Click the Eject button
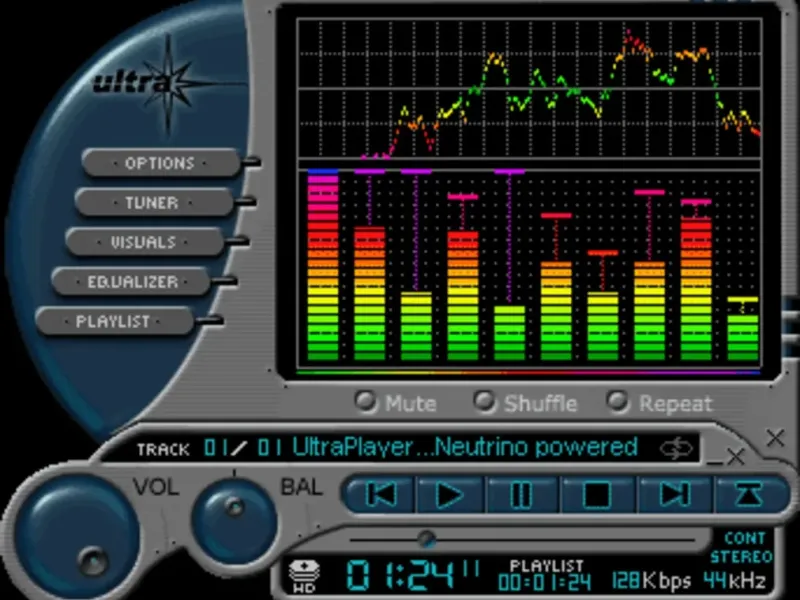 click(x=749, y=494)
